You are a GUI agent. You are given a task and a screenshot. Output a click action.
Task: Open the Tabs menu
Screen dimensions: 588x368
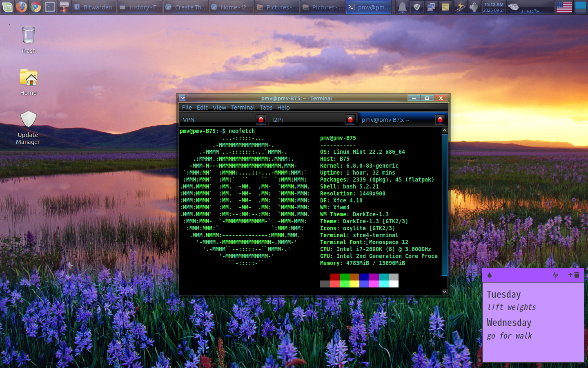click(266, 108)
